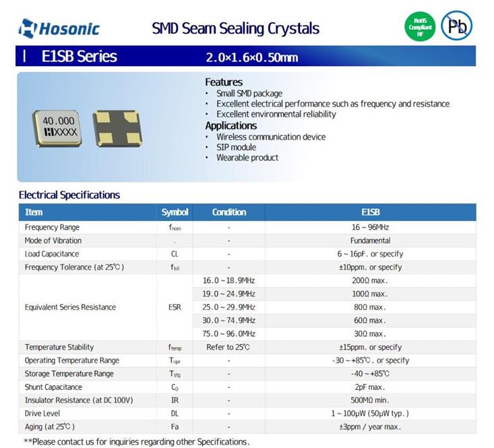The image size is (494, 448).
Task: Click the '19.0 ~ 24.9MHz' condition cell
Action: [x=228, y=294]
